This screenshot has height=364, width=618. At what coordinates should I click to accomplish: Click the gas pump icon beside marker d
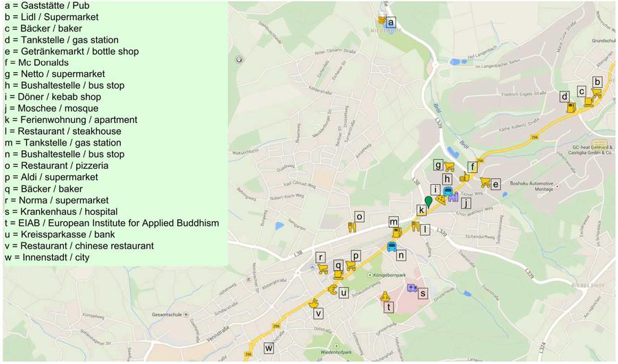point(571,107)
